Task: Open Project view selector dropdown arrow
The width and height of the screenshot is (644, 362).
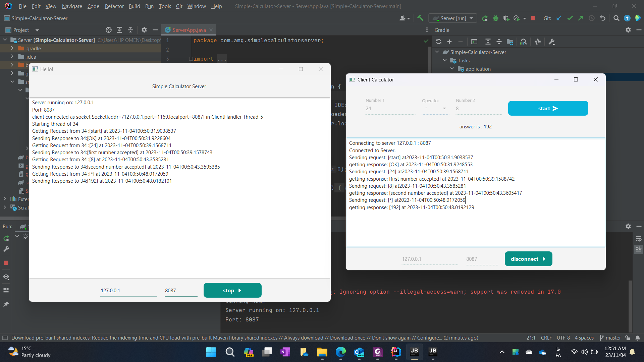Action: pos(37,30)
